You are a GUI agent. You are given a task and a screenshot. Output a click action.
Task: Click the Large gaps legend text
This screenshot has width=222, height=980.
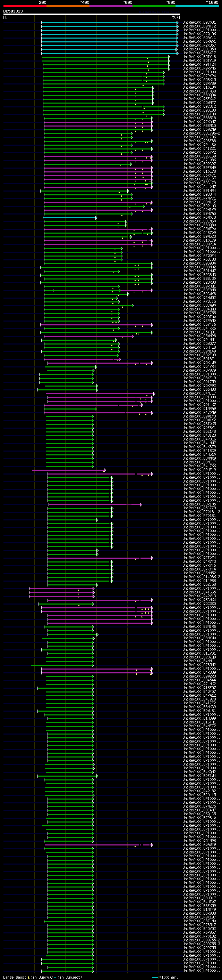coord(43,977)
